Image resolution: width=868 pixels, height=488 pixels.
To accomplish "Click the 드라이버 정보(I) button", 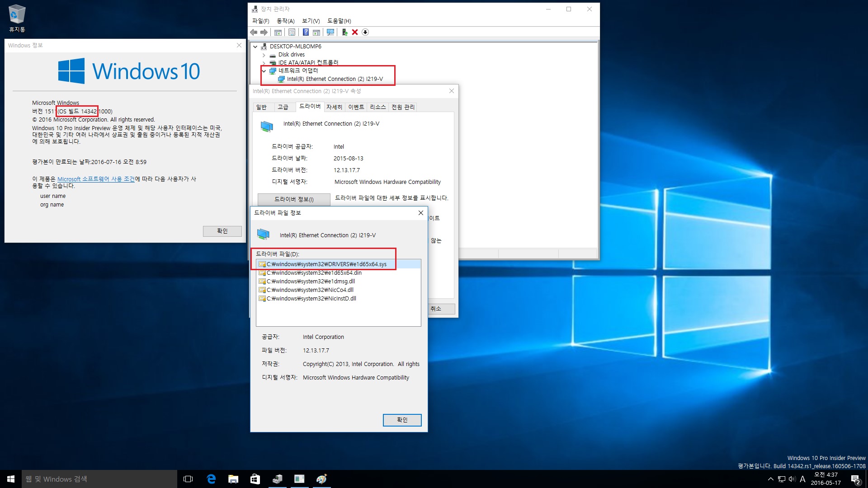I will pyautogui.click(x=294, y=199).
